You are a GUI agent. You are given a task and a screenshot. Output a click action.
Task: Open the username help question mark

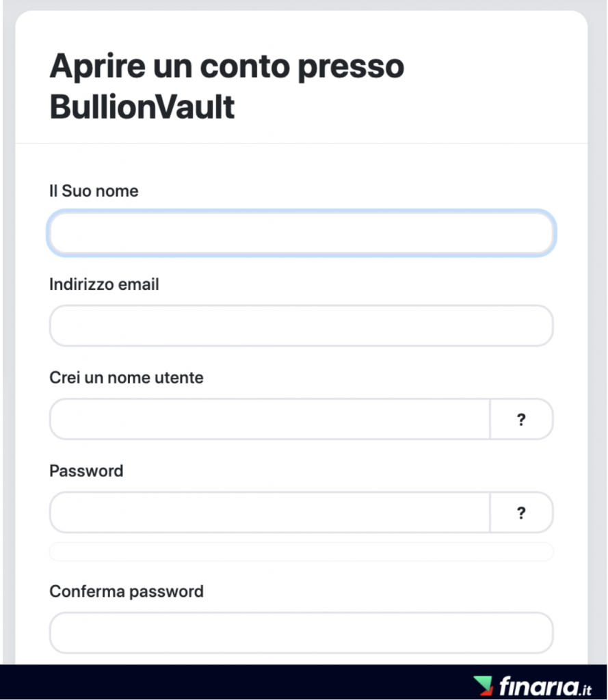[x=521, y=419]
